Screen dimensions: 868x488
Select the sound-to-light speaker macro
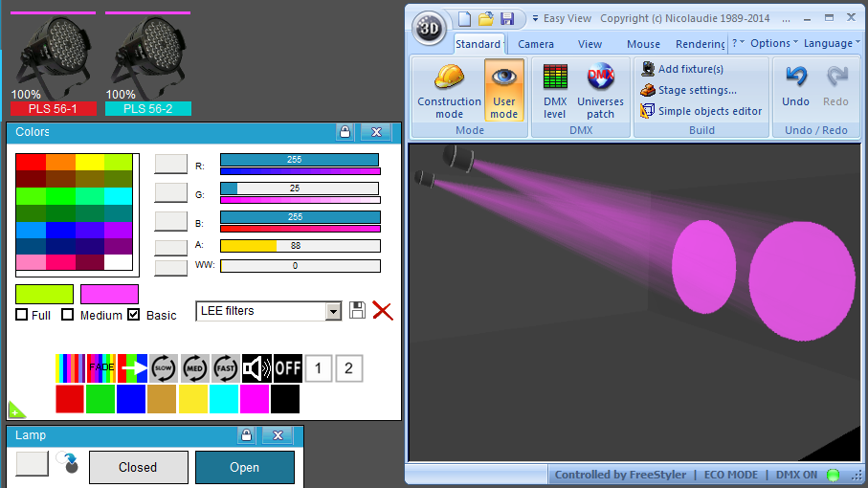tap(256, 368)
